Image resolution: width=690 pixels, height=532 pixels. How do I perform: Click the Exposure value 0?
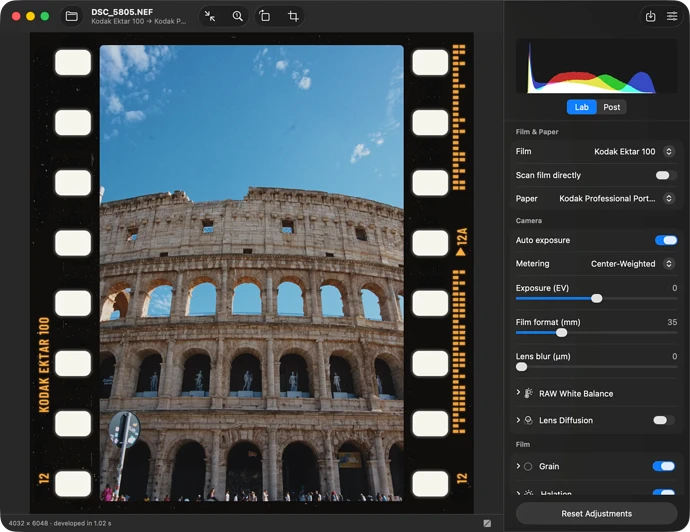click(675, 288)
